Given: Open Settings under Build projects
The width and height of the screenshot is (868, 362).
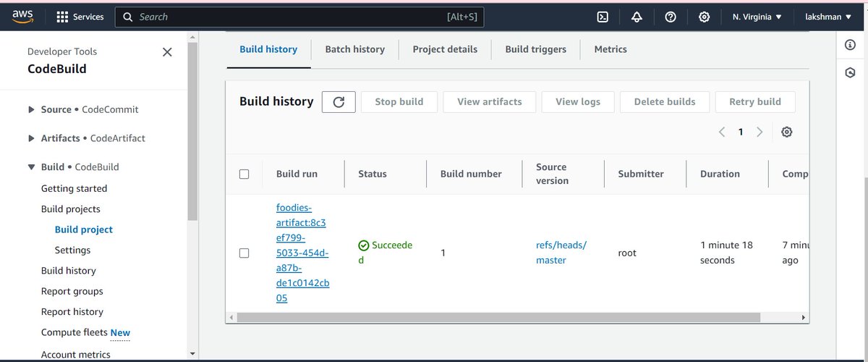Looking at the screenshot, I should (x=72, y=250).
